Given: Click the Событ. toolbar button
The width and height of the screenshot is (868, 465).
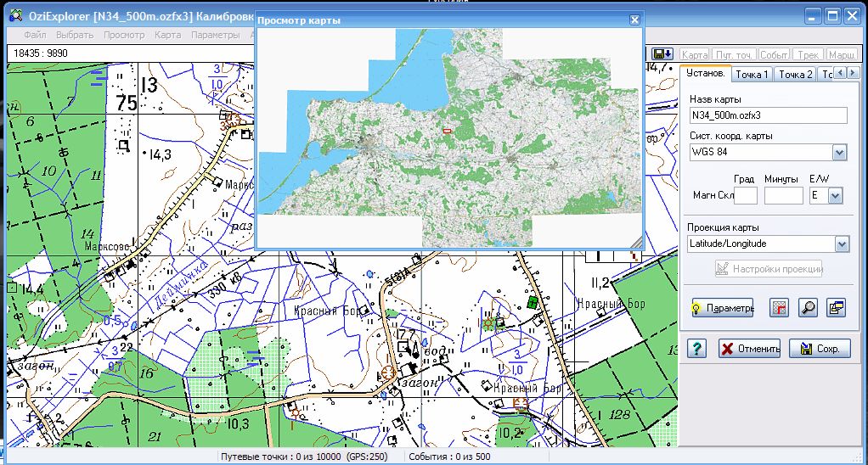Looking at the screenshot, I should point(774,55).
